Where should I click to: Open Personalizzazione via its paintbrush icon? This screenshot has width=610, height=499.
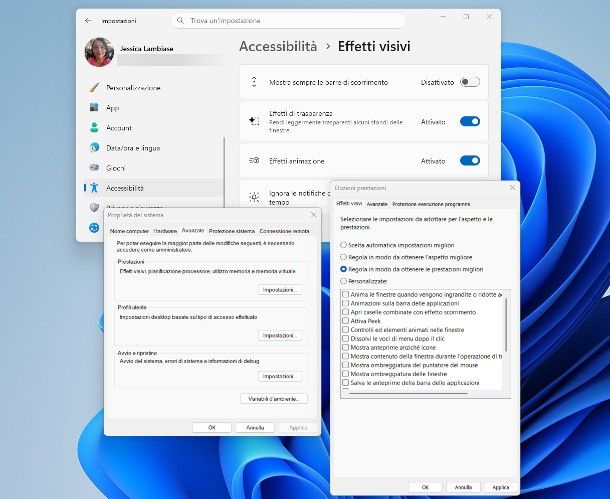click(94, 88)
